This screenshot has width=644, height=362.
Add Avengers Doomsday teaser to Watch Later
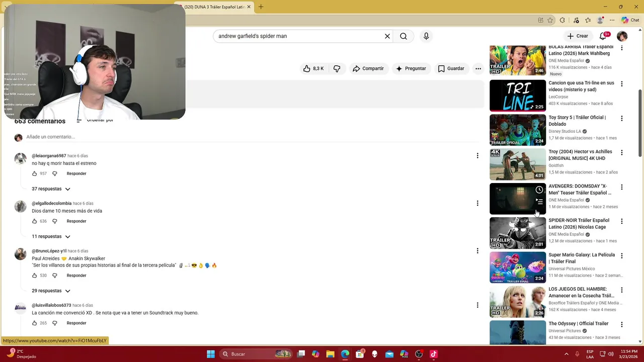click(539, 190)
